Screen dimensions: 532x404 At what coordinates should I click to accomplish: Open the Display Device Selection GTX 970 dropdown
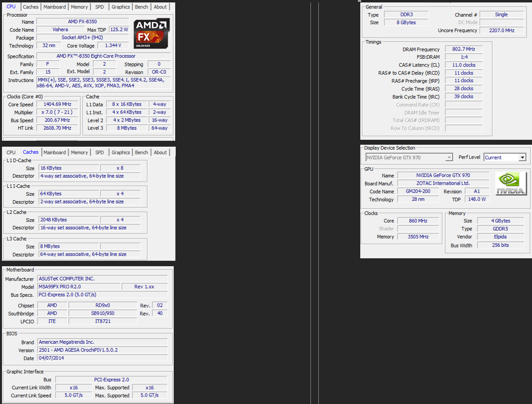pos(409,157)
